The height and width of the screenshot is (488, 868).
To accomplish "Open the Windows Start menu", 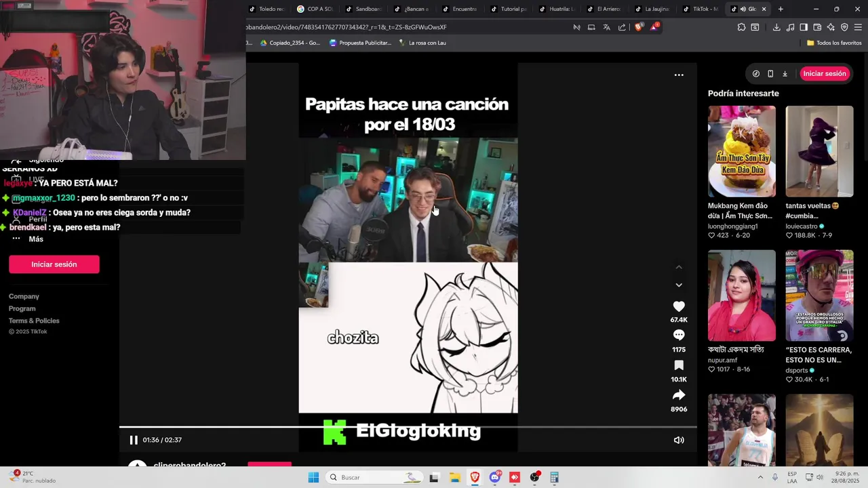I will (313, 477).
